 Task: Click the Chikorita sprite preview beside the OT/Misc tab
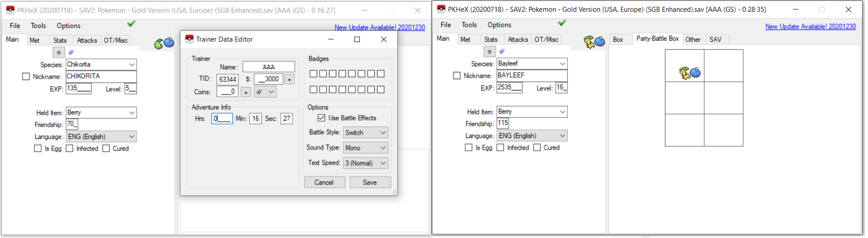(164, 43)
